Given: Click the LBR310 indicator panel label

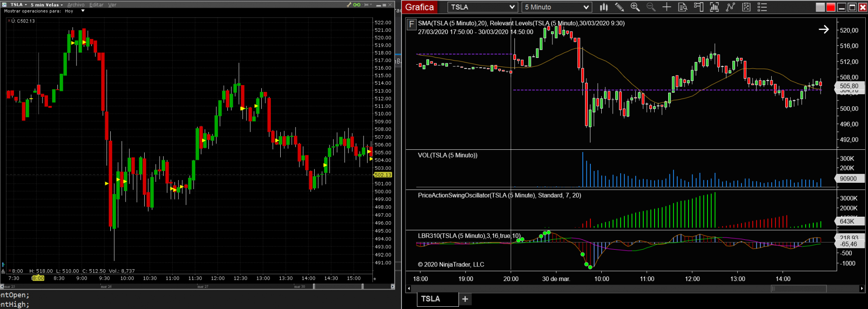Looking at the screenshot, I should 469,236.
